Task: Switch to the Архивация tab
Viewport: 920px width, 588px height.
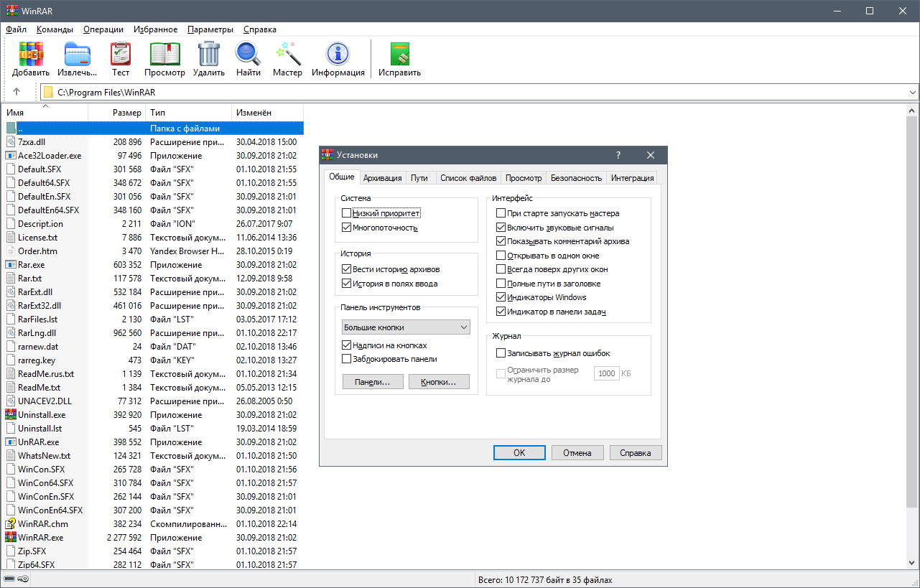Action: coord(382,178)
